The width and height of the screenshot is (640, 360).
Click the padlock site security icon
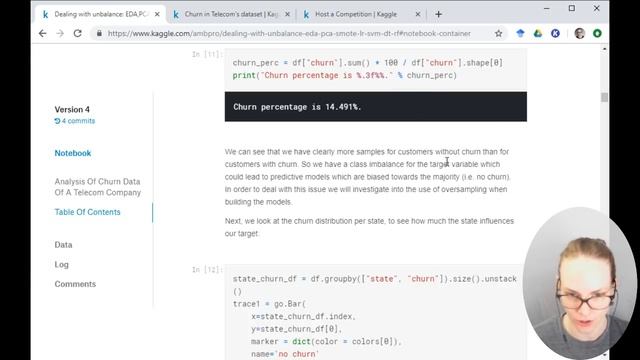pos(99,33)
